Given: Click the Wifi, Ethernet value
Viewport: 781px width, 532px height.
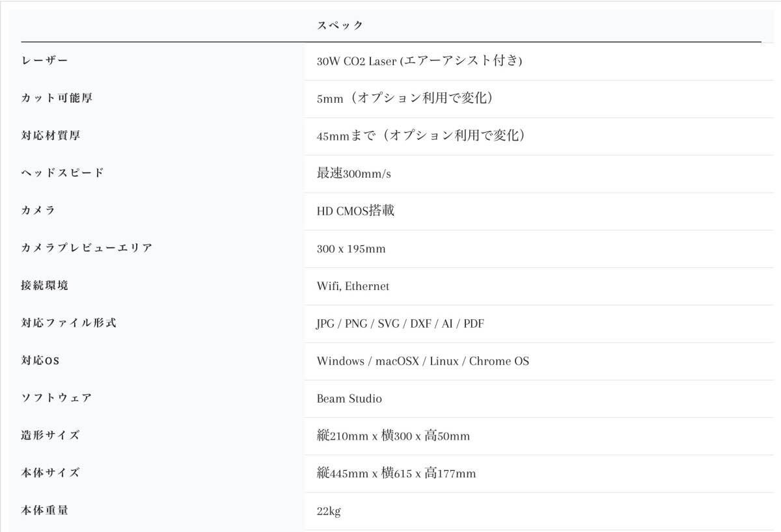Looking at the screenshot, I should click(353, 286).
